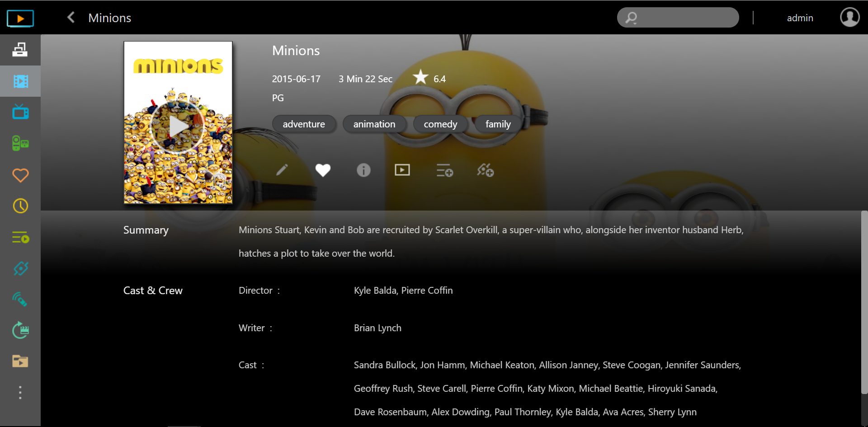Open the video folder sidebar icon

[20, 361]
